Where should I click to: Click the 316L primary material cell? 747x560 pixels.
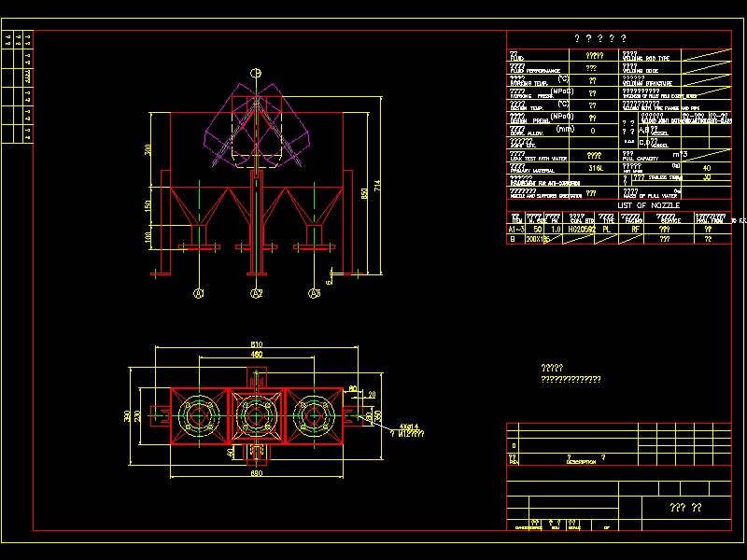coord(595,167)
